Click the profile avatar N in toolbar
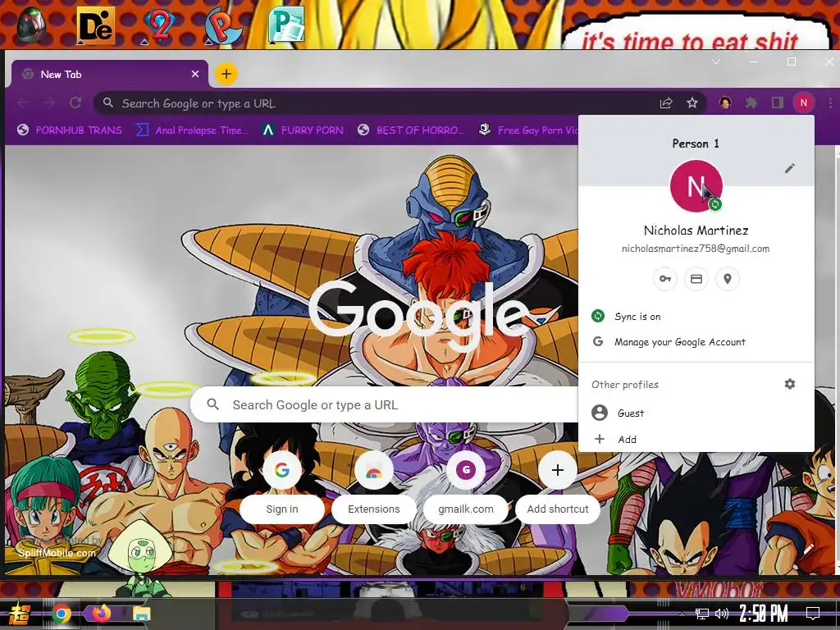The width and height of the screenshot is (840, 630). (804, 103)
